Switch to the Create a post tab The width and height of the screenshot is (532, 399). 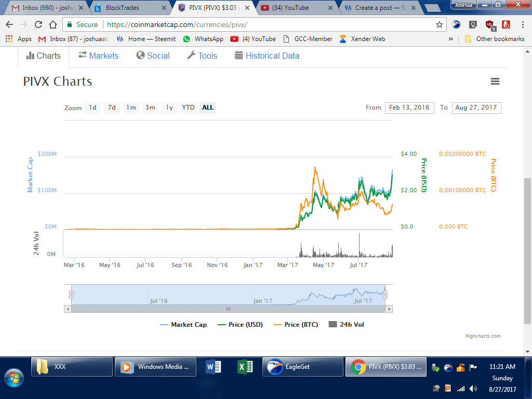pos(380,8)
